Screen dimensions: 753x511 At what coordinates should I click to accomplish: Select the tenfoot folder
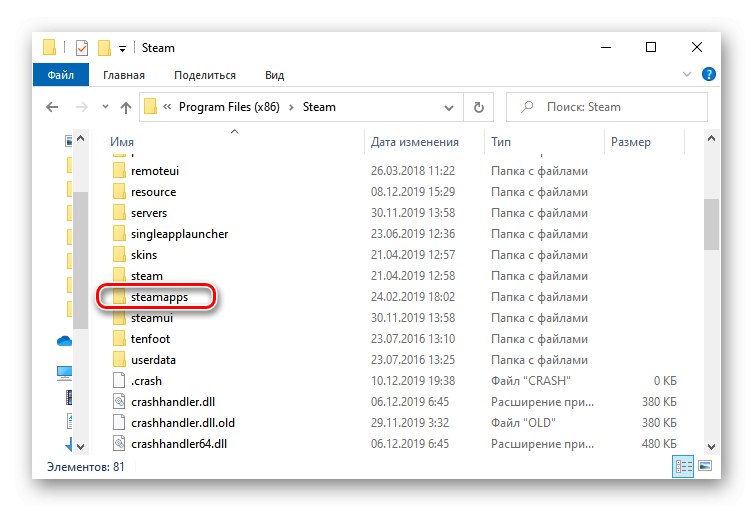(150, 339)
